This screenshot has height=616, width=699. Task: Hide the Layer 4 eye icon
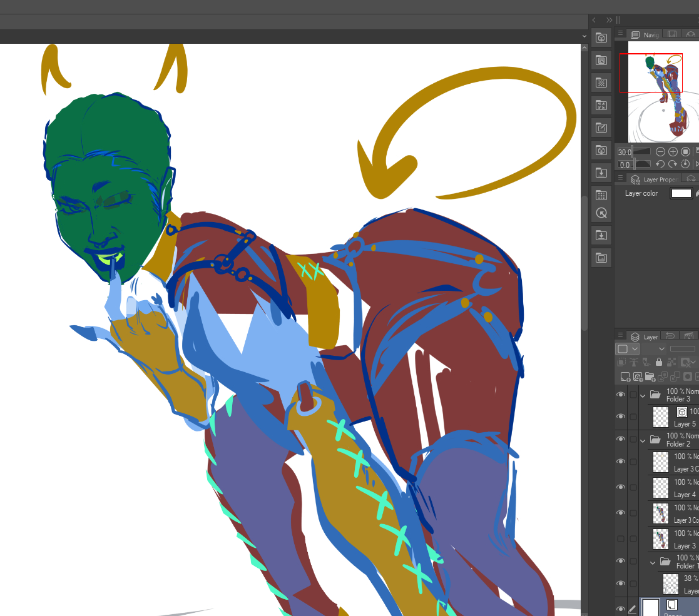[621, 487]
